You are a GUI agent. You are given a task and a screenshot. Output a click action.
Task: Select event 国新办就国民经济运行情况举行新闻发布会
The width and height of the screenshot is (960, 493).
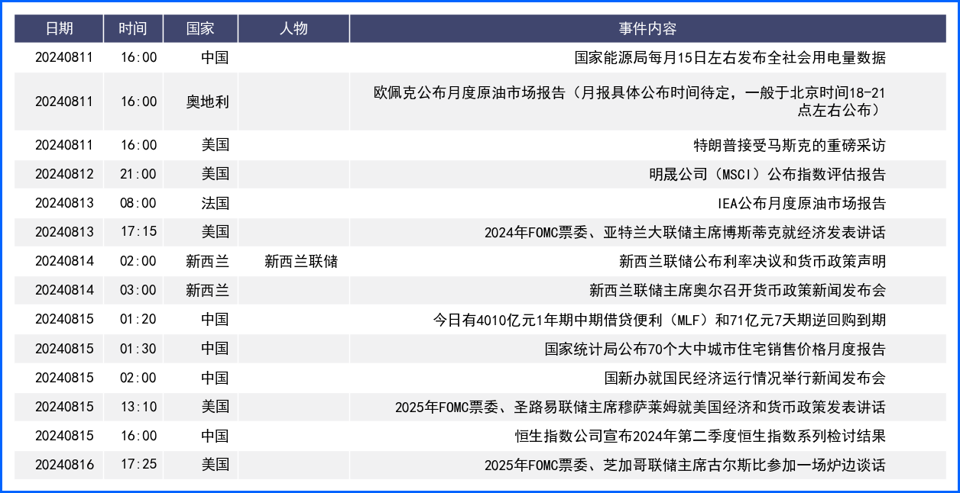tap(744, 377)
